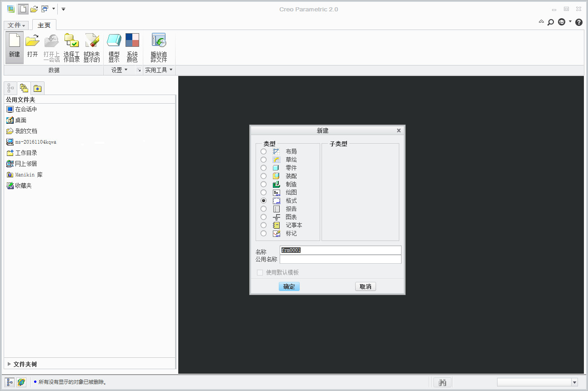Select the 标记 (Markup) type radio button

264,233
